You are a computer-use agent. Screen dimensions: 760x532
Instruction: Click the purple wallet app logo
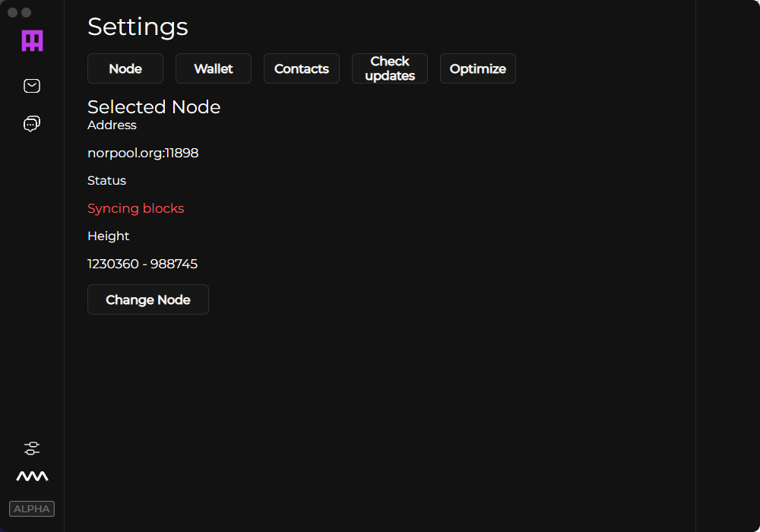click(x=32, y=41)
